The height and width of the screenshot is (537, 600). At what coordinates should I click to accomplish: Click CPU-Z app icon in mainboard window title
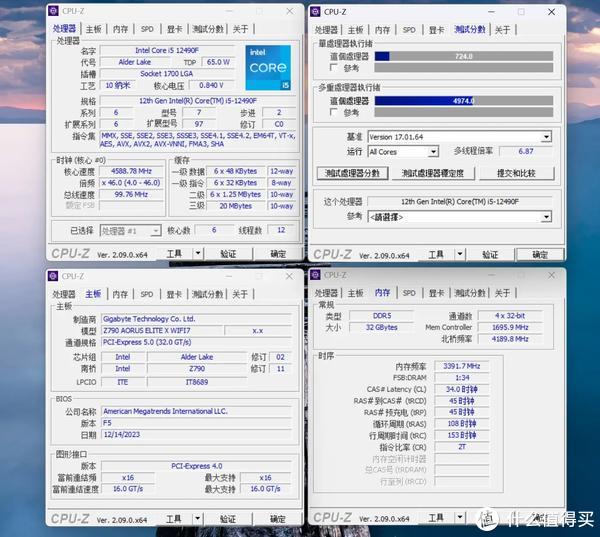[x=53, y=276]
